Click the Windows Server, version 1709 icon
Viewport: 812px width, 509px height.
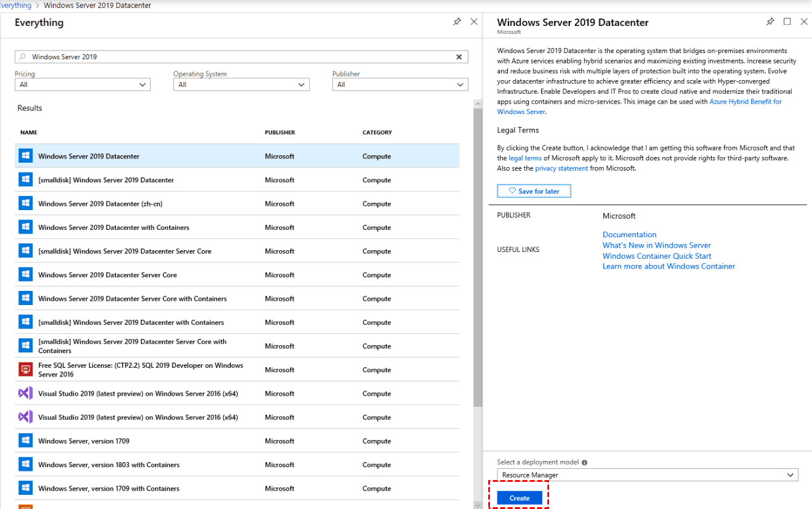point(25,441)
